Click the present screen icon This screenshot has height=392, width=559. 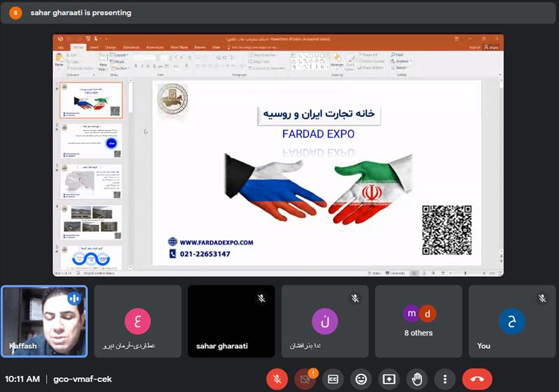389,379
